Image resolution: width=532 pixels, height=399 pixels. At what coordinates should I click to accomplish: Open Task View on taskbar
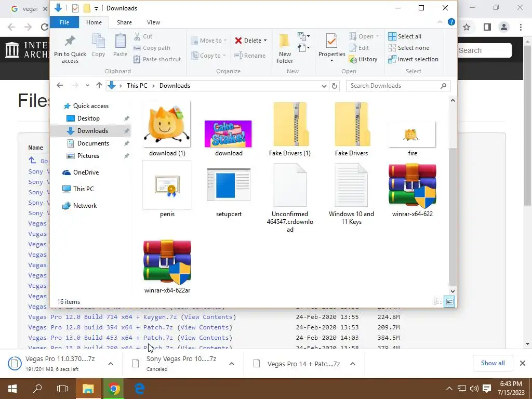pyautogui.click(x=62, y=389)
